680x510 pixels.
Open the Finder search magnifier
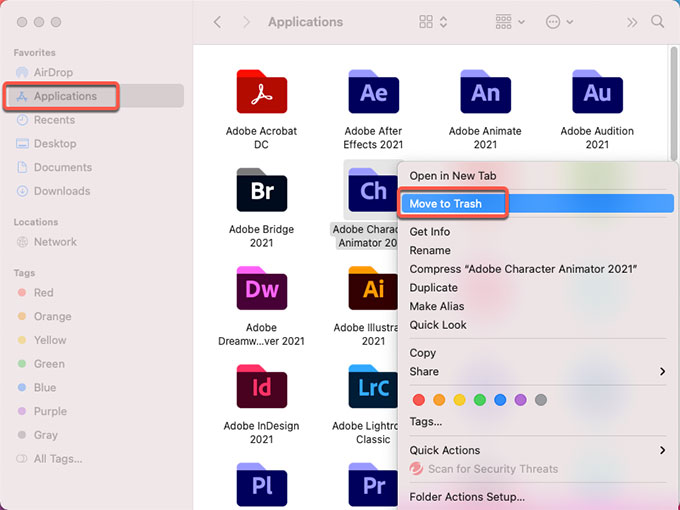point(657,22)
